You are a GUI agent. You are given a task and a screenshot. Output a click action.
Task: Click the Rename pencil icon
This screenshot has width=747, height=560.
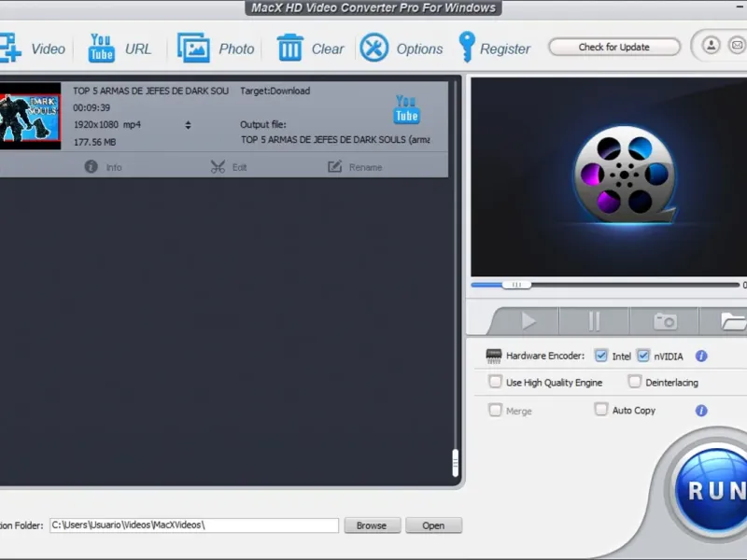[334, 167]
